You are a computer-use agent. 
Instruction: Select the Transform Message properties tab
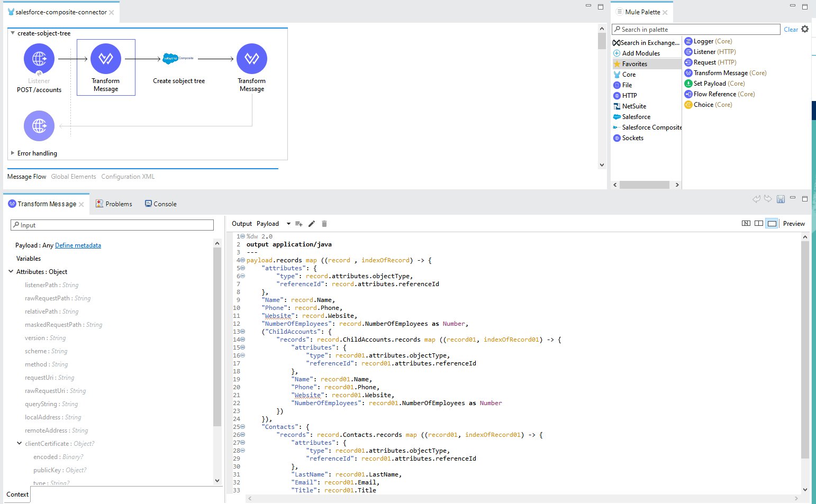[47, 204]
